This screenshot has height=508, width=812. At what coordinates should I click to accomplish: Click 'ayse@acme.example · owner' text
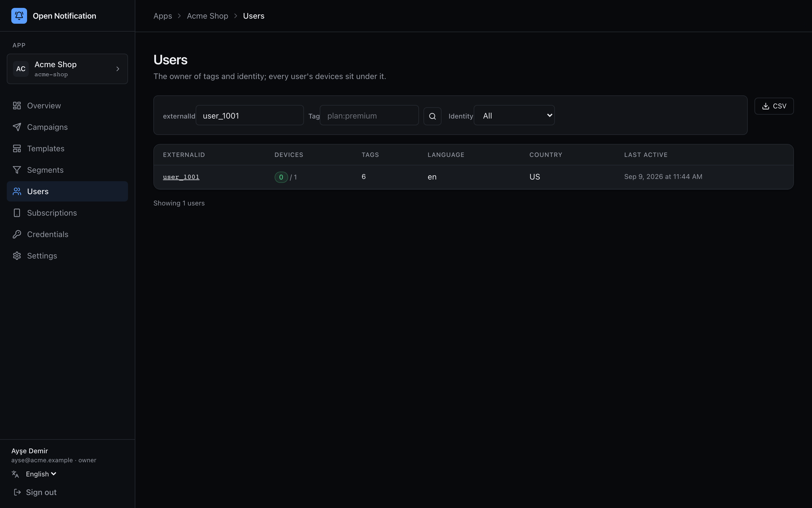tap(54, 460)
